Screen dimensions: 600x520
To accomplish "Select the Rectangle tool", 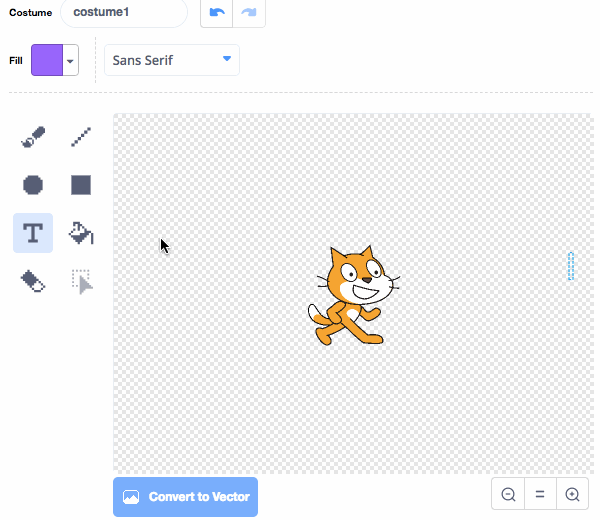I will tap(81, 185).
